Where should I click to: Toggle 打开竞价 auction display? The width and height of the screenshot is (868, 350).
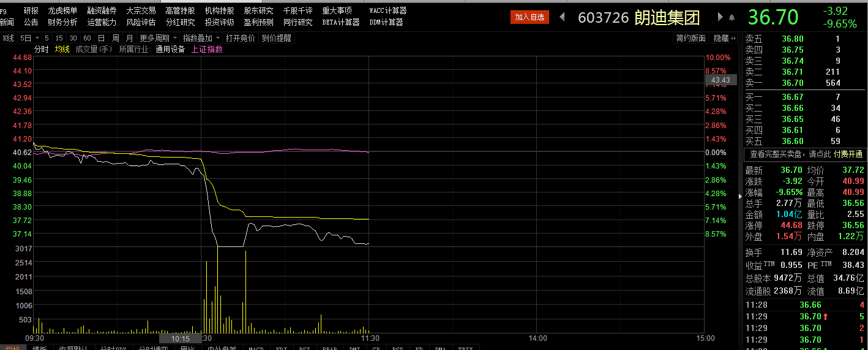coord(240,38)
